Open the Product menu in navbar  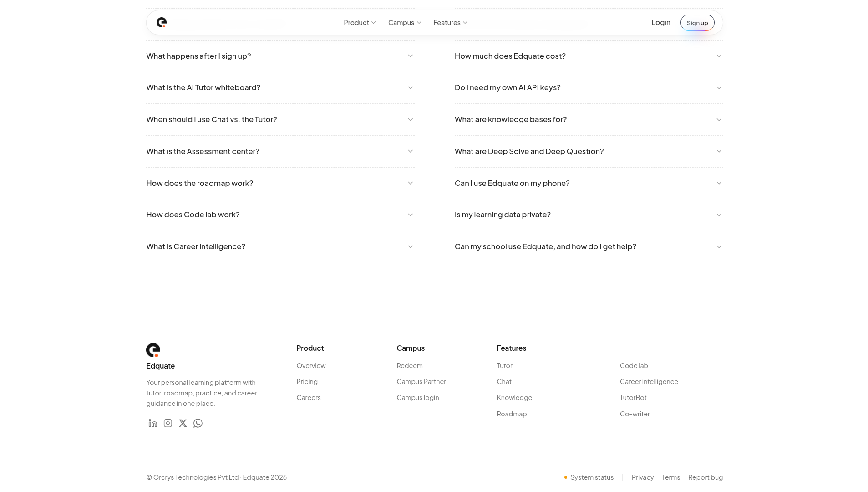(360, 23)
